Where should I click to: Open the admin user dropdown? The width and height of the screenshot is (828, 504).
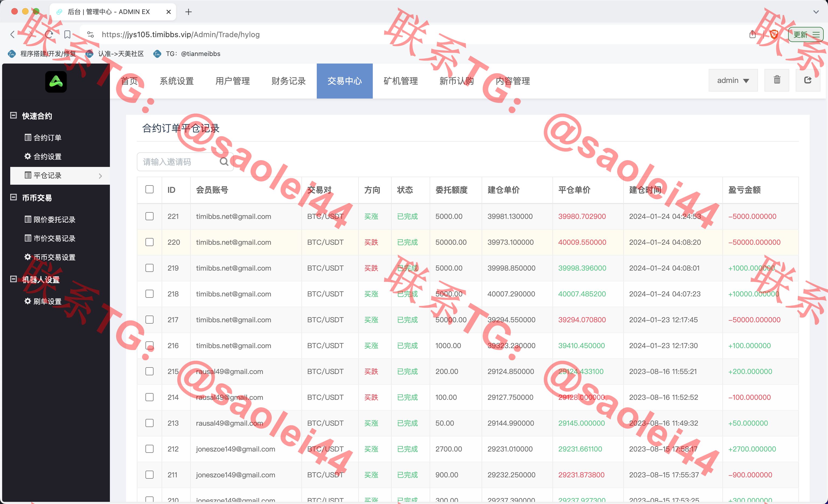733,80
